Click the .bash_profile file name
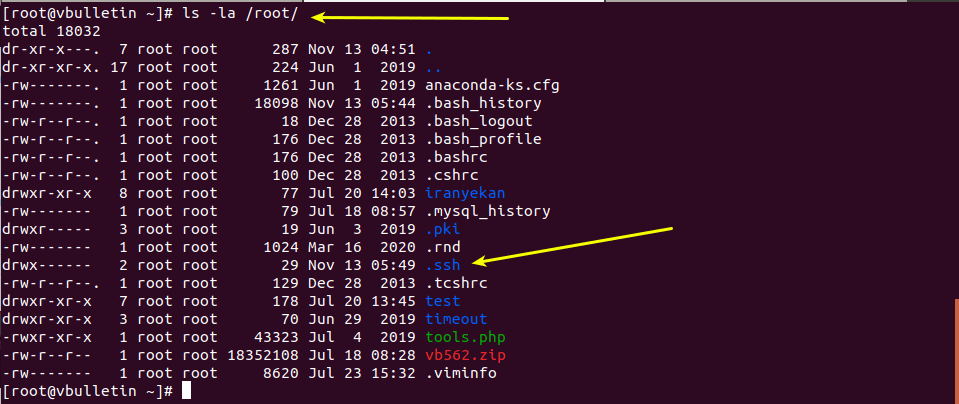 click(483, 139)
